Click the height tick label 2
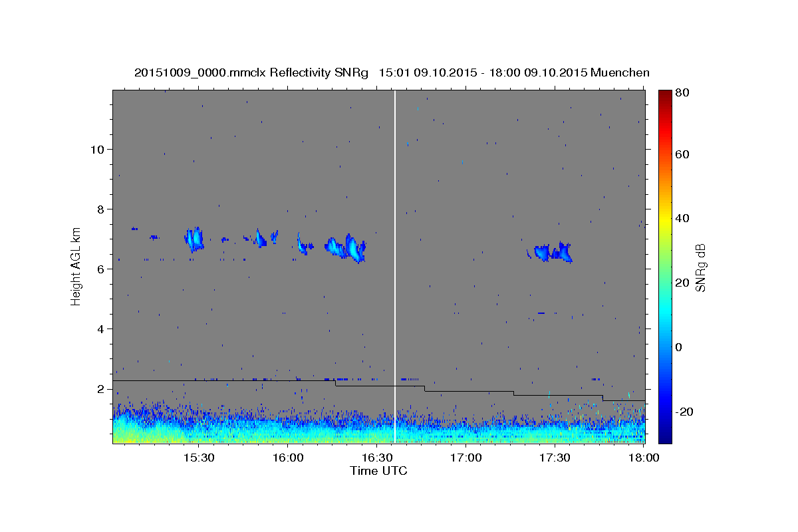 [100, 388]
